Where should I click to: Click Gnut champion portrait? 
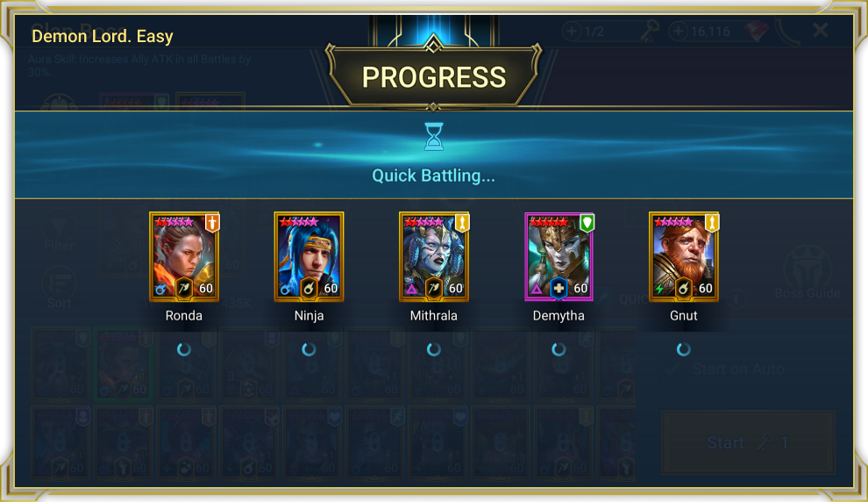[x=684, y=256]
